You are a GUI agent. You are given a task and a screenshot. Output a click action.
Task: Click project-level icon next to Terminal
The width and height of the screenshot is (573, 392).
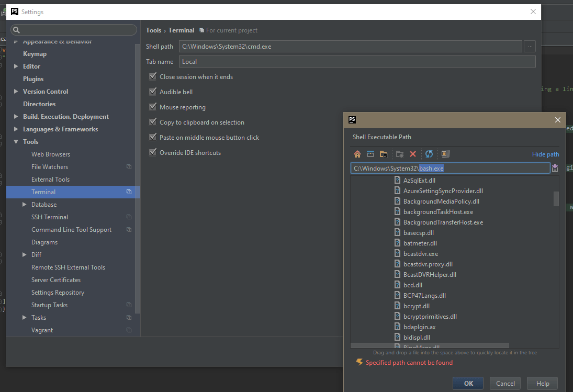[129, 192]
